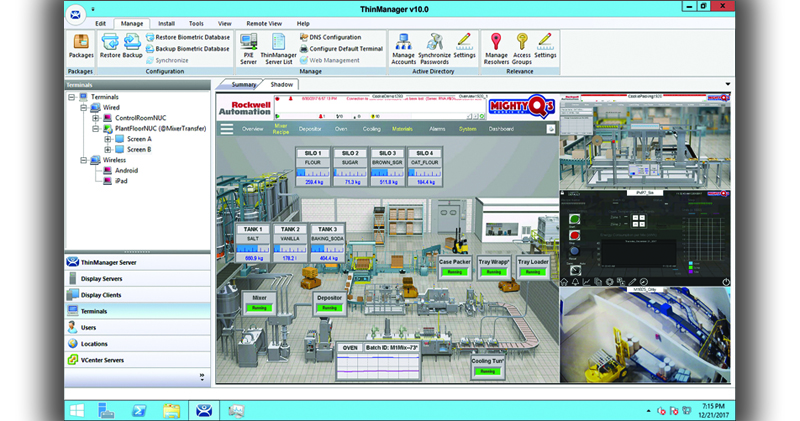Viewport: 800px width, 421px height.
Task: Collapse the Terminals root tree node
Action: (72, 97)
